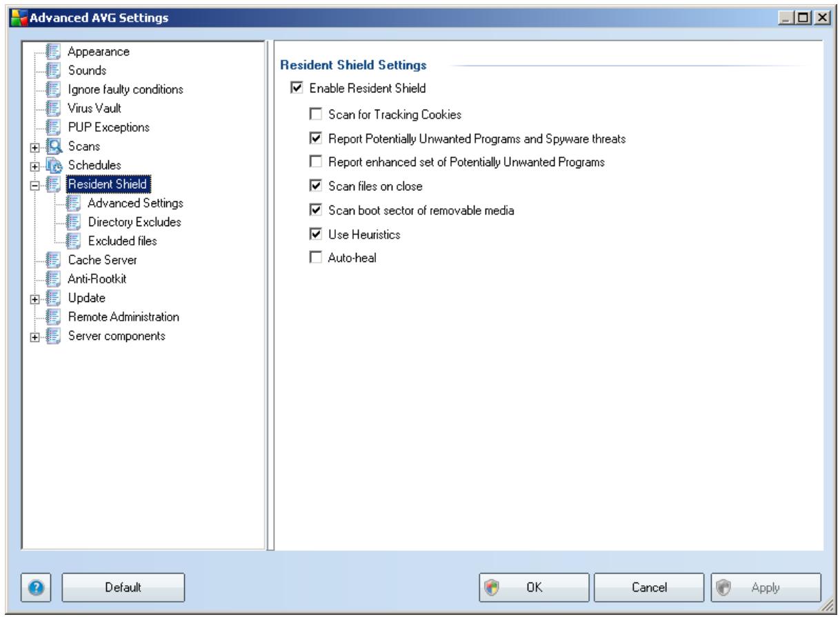Select the Server components label

115,336
